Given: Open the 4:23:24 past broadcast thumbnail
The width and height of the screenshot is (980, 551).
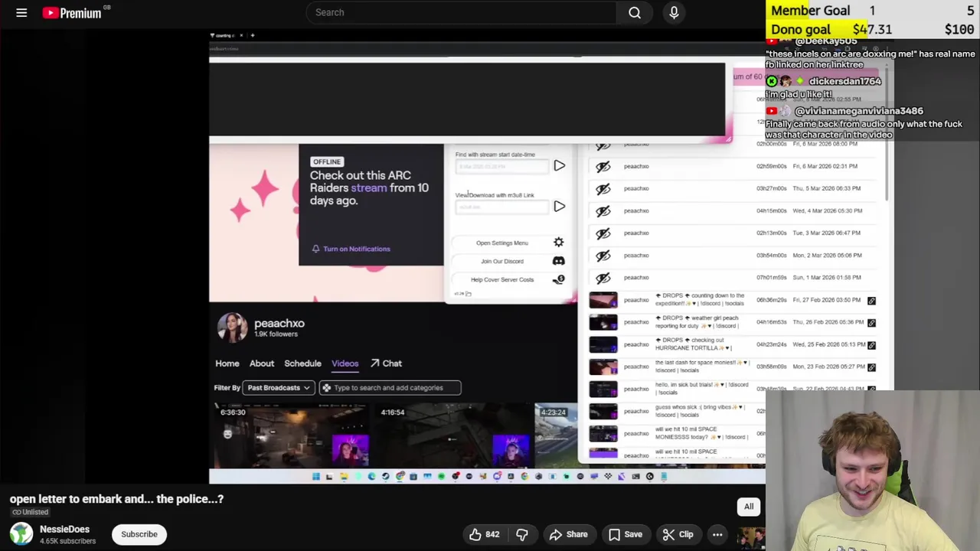Looking at the screenshot, I should tap(556, 435).
